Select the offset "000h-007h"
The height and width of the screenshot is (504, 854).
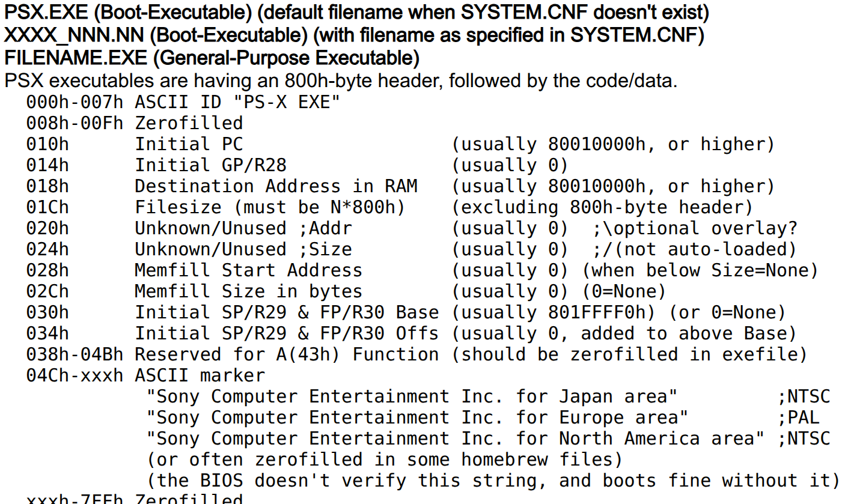(75, 102)
